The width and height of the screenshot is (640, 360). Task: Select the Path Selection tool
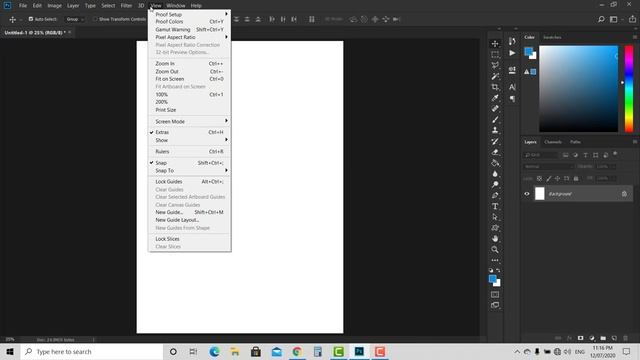(x=495, y=217)
